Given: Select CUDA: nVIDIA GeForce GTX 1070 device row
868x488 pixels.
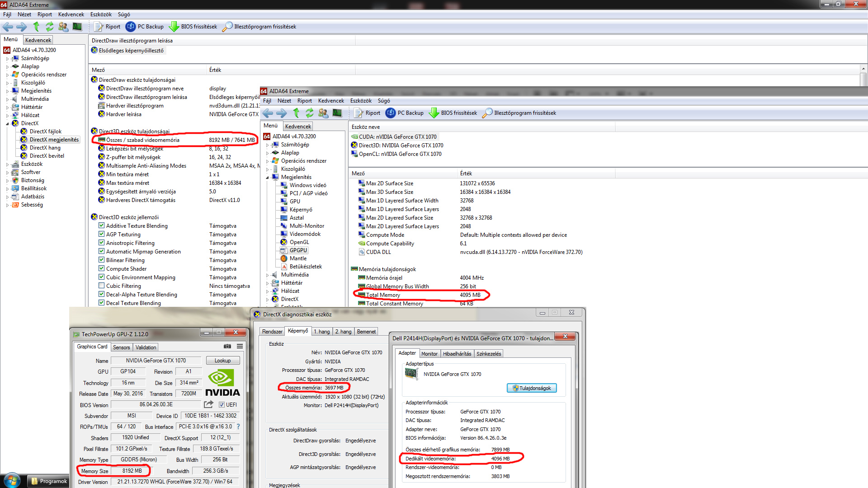Looking at the screenshot, I should (394, 136).
